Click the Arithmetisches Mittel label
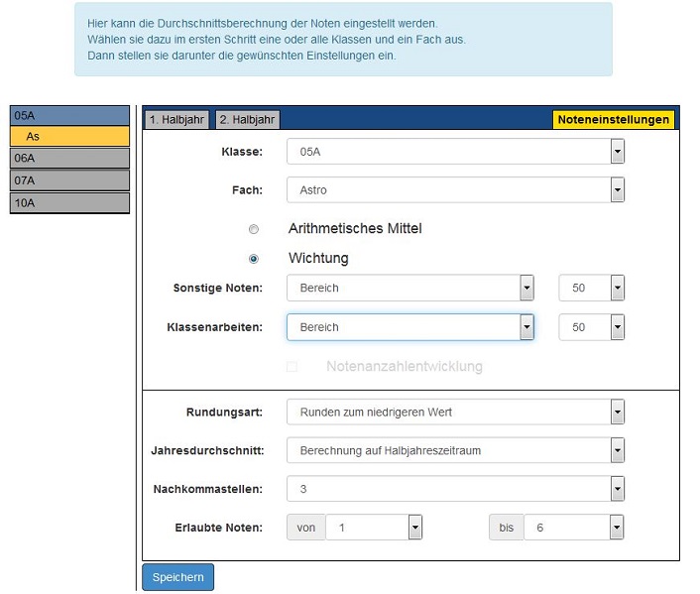The height and width of the screenshot is (594, 700). [x=355, y=229]
